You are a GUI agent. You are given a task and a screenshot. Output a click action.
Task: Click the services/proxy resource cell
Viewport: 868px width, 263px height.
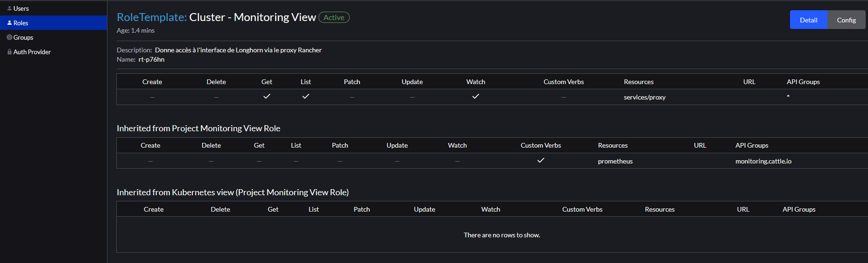click(644, 97)
